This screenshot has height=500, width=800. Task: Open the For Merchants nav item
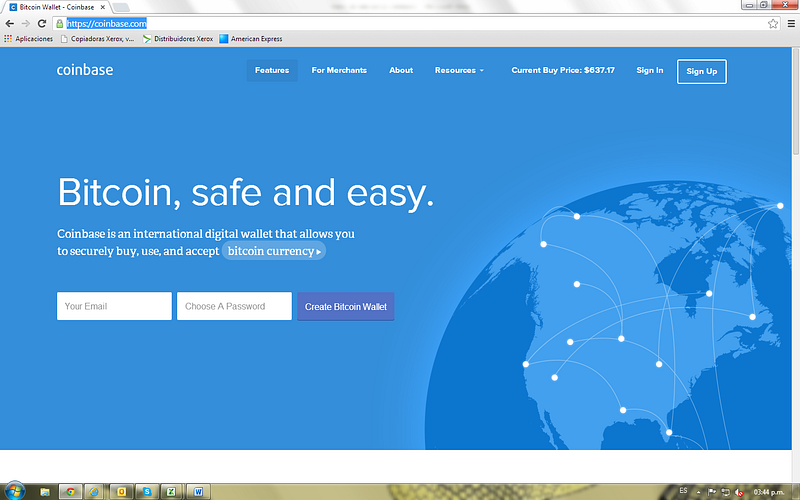(x=339, y=70)
